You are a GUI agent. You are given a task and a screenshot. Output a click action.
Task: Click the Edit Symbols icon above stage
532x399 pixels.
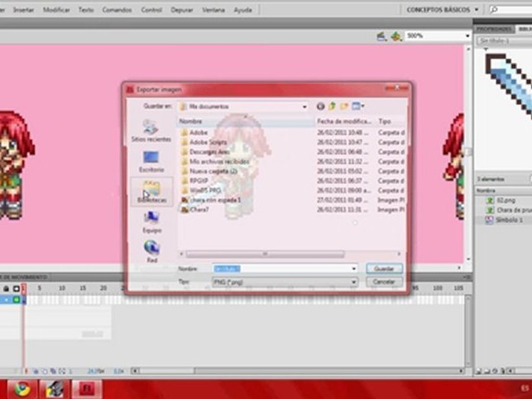pyautogui.click(x=396, y=36)
